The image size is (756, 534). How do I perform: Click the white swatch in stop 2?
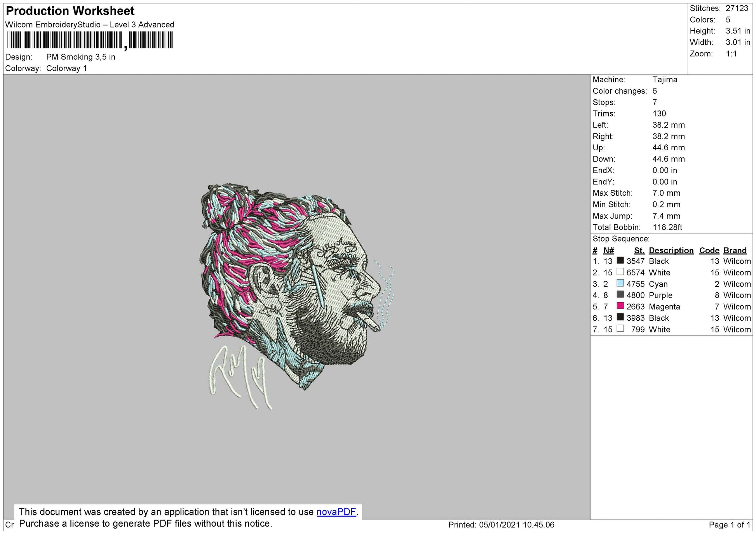[620, 272]
